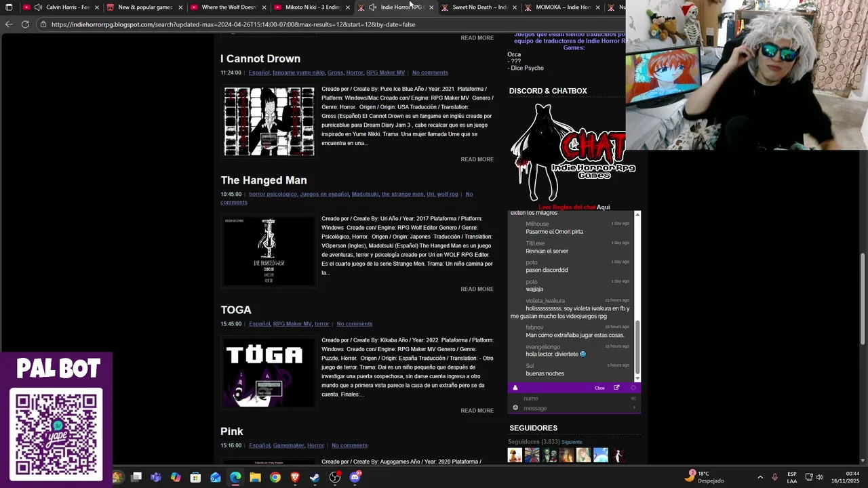Open the emoji picker in the chatbox

click(x=515, y=408)
